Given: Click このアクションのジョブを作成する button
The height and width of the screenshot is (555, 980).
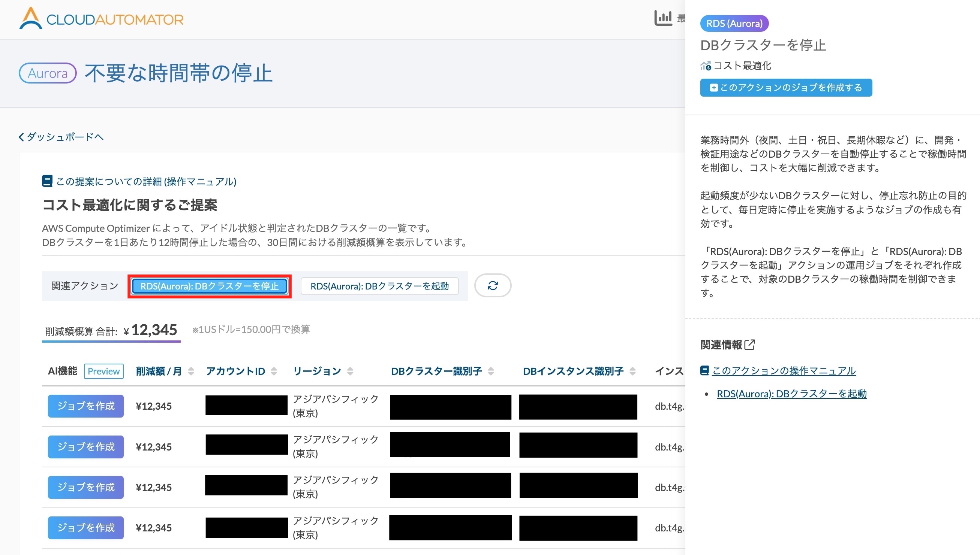Looking at the screenshot, I should point(786,88).
